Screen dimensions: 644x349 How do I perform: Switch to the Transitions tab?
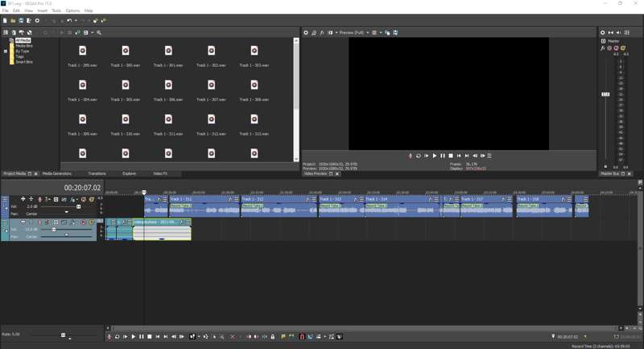pos(97,173)
